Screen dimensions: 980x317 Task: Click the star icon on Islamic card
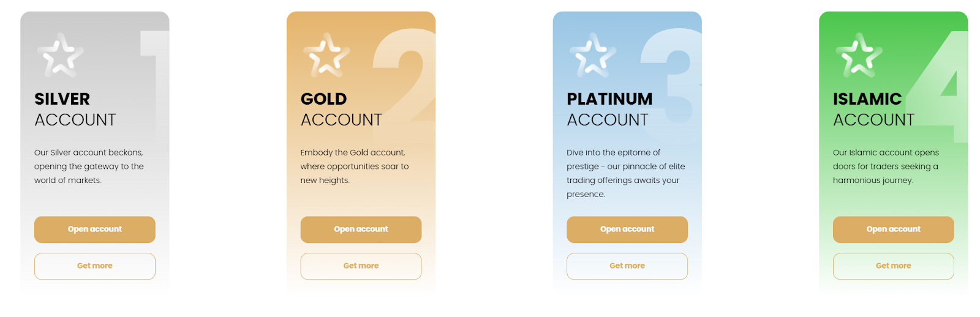click(859, 55)
